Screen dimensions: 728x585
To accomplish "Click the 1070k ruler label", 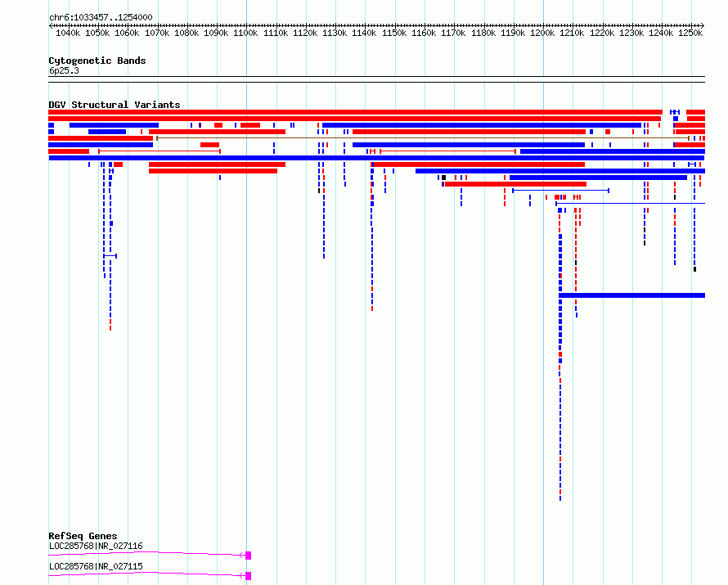I will point(157,33).
